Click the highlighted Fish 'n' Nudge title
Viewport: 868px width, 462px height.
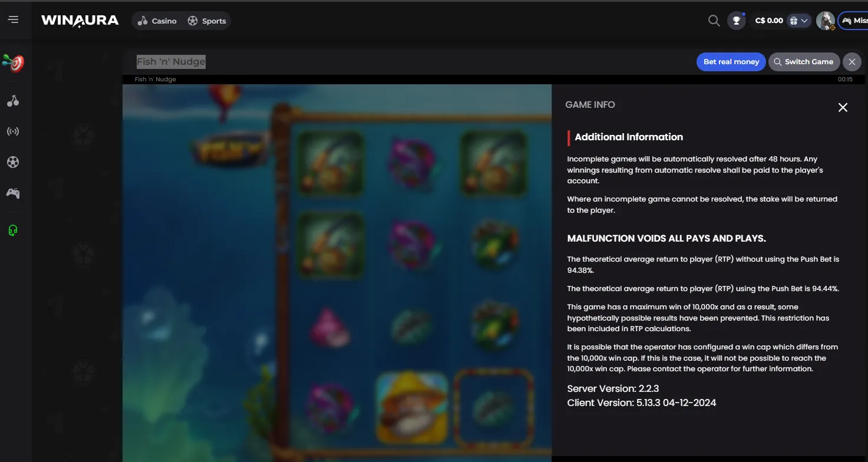click(x=171, y=62)
